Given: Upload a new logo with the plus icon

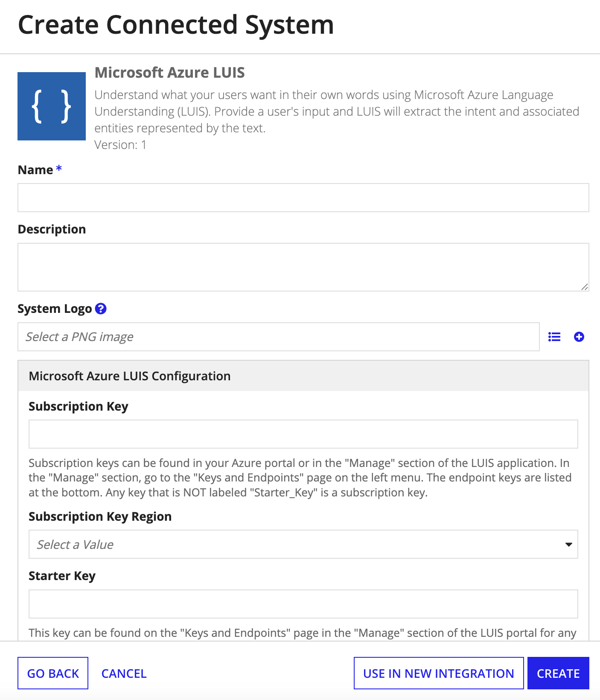Looking at the screenshot, I should pos(579,337).
